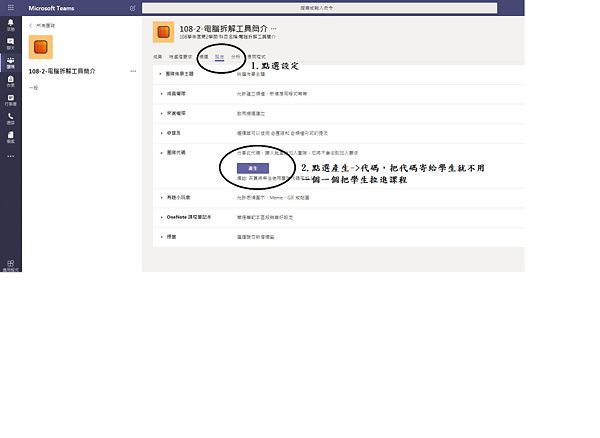Viewport: 600px width, 438px height.
Task: Click the new chat compose icon
Action: pyautogui.click(x=134, y=7)
